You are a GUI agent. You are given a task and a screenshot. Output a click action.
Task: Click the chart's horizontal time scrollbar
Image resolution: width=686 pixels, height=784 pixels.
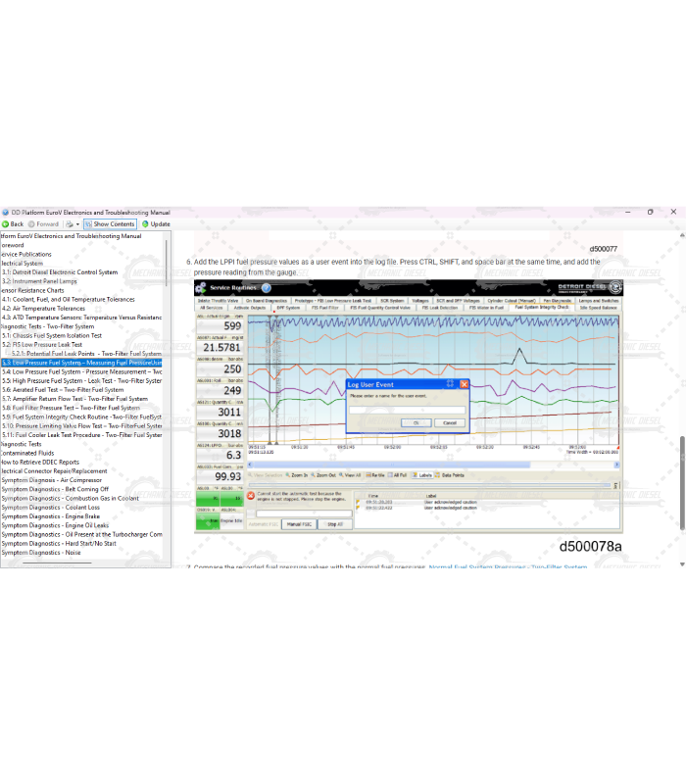pos(392,465)
